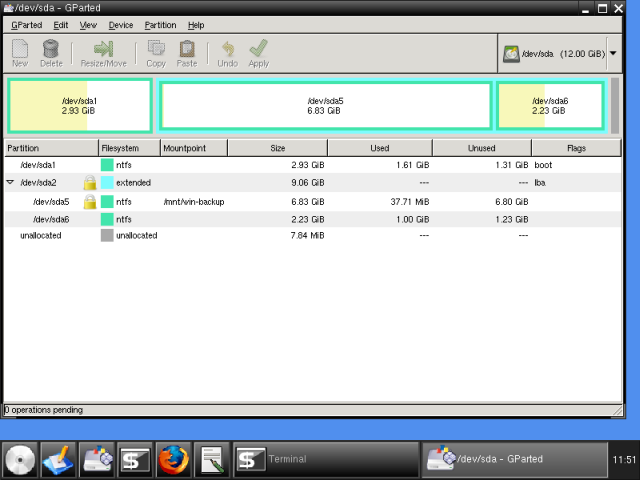Open the Partition menu

[160, 25]
